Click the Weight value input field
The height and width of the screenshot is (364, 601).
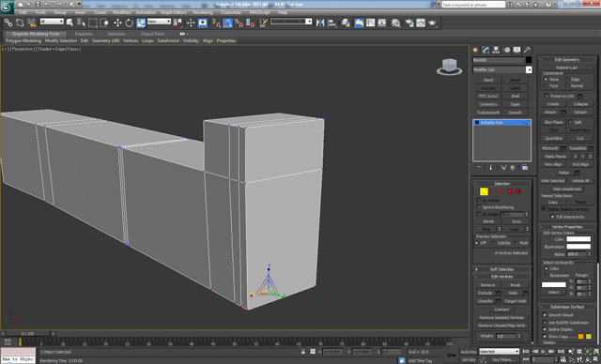(x=506, y=336)
